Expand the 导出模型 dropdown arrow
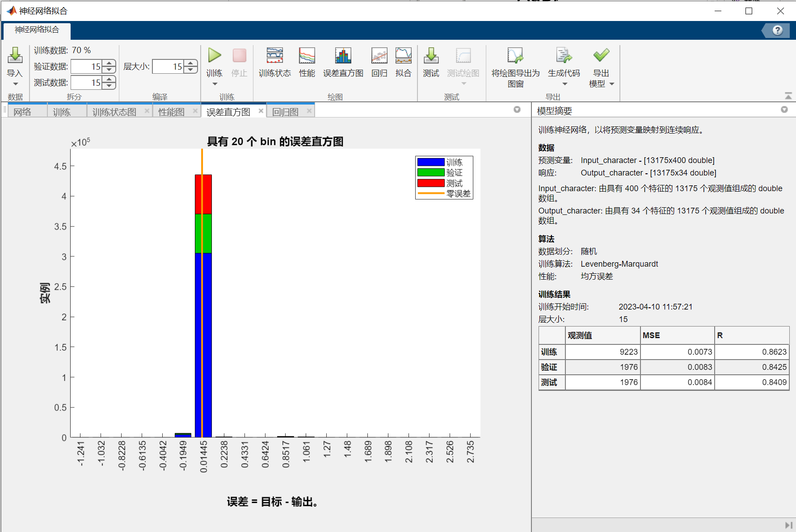Screen dimensions: 796x532 (x=612, y=84)
